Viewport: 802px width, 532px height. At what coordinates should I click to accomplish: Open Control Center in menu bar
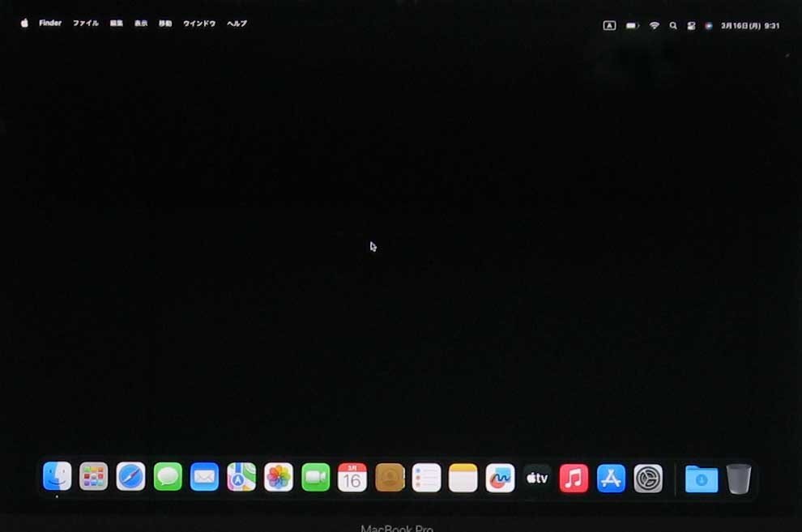point(691,26)
